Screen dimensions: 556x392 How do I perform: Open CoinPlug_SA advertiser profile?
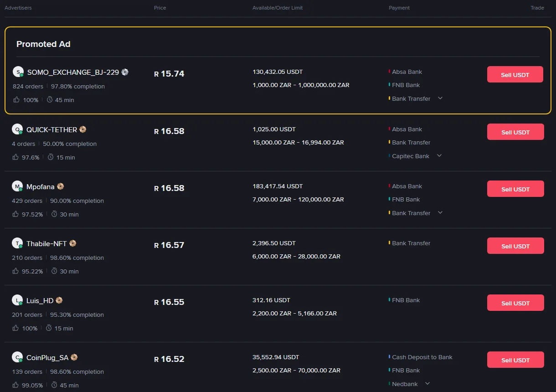coord(47,357)
